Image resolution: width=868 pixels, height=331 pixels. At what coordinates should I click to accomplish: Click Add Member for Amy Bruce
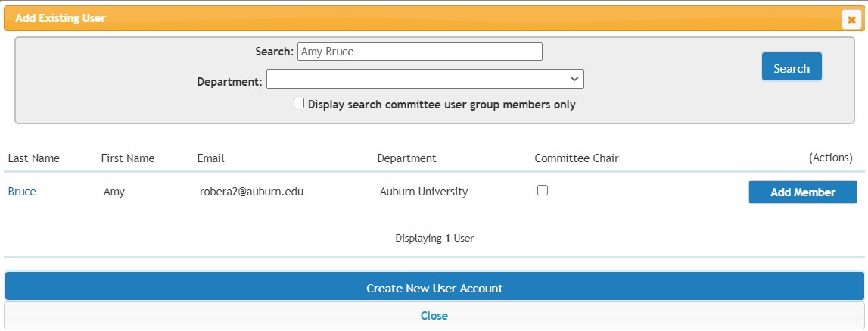pos(802,192)
